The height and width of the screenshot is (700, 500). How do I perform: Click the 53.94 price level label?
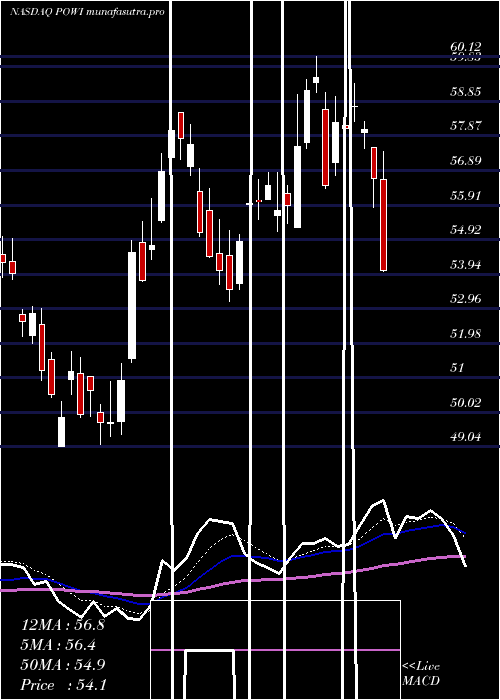466,265
